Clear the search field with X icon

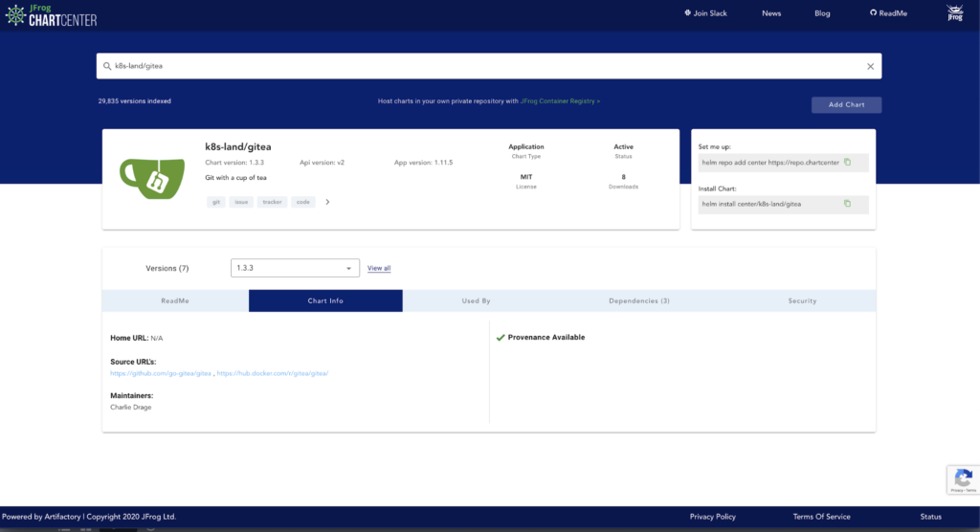point(870,66)
